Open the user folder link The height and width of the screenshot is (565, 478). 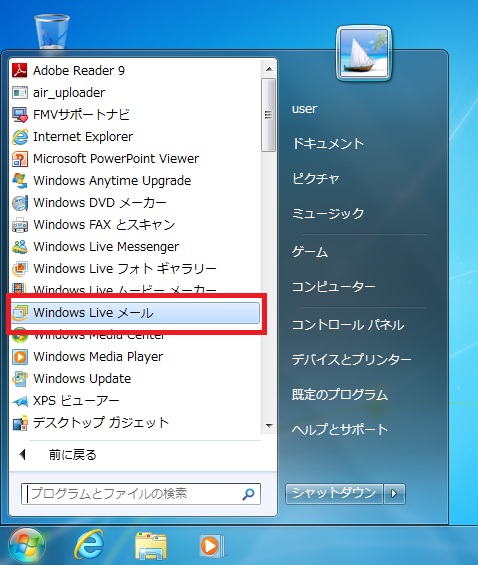coord(304,108)
